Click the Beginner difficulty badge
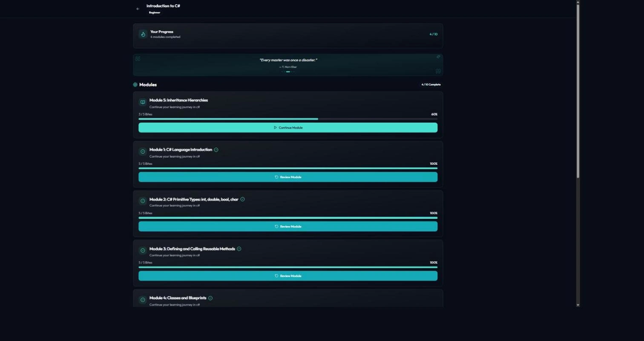This screenshot has width=644, height=341. (155, 13)
